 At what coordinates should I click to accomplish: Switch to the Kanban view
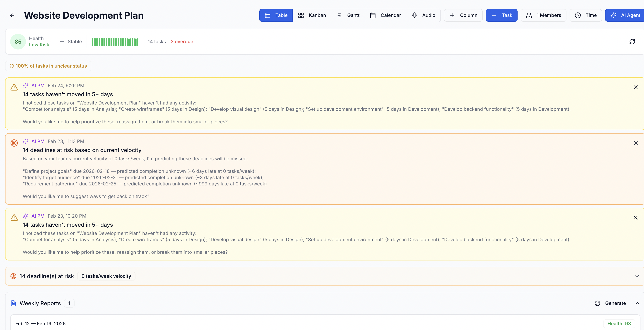tap(312, 15)
